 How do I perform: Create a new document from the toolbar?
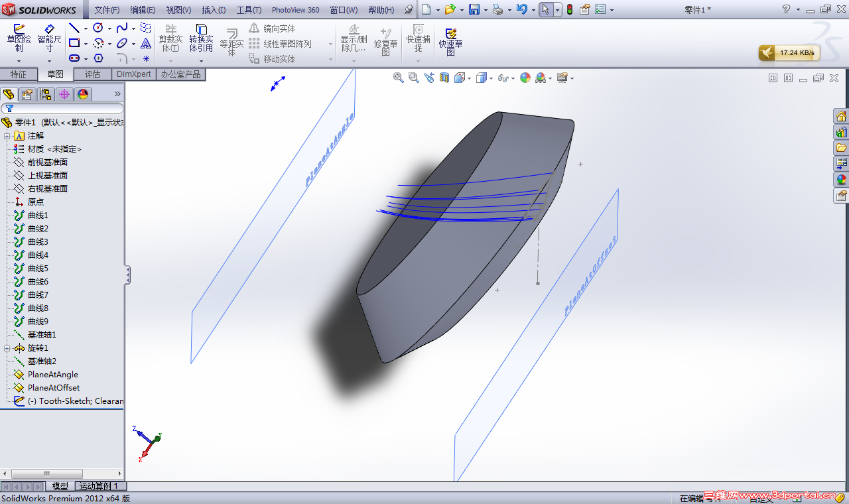pyautogui.click(x=426, y=9)
